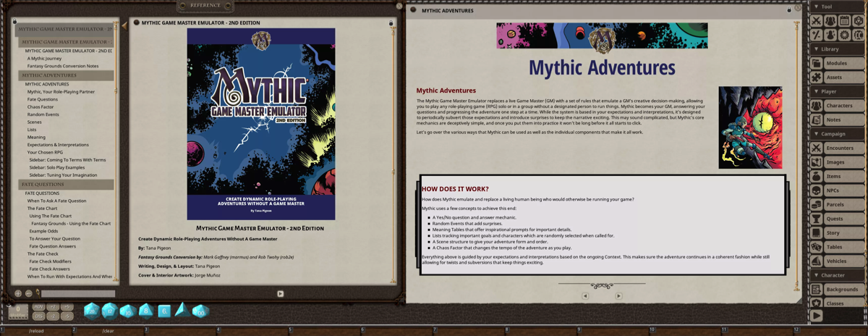This screenshot has height=336, width=868.
Task: Click the Characters group icon
Action: [x=816, y=106]
